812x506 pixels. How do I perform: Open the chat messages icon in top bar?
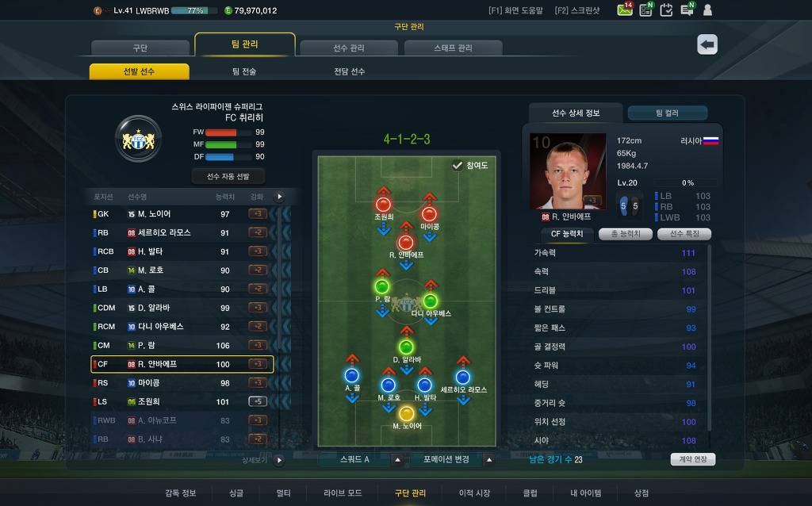tap(688, 10)
